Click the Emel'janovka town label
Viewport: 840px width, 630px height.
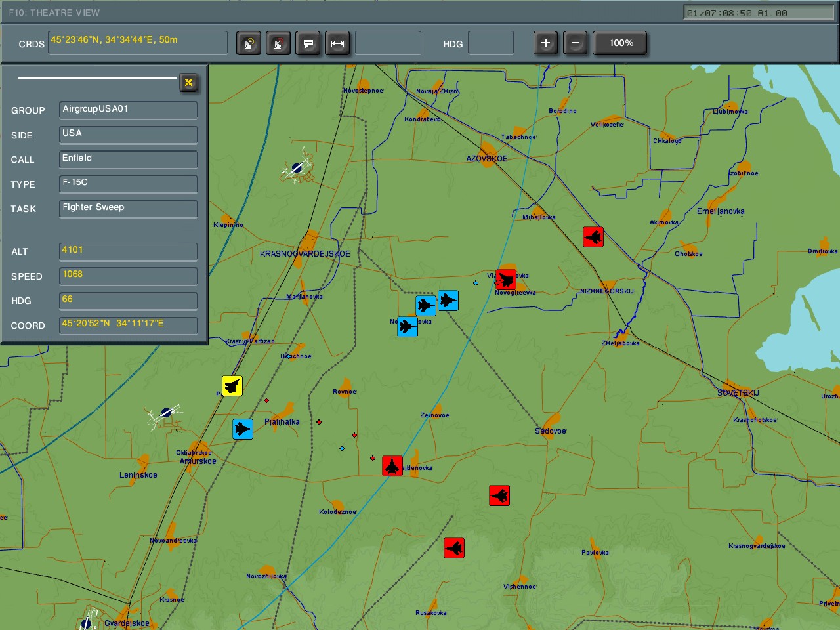[721, 211]
